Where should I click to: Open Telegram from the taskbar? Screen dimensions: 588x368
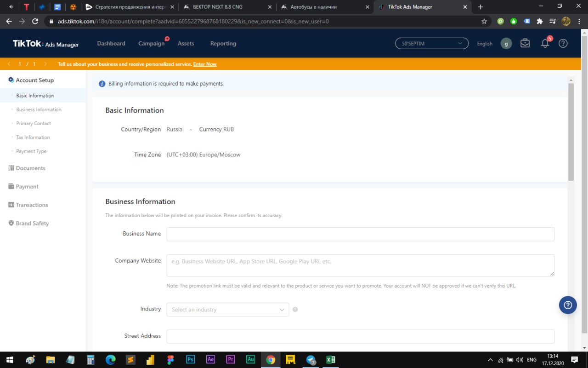[311, 360]
